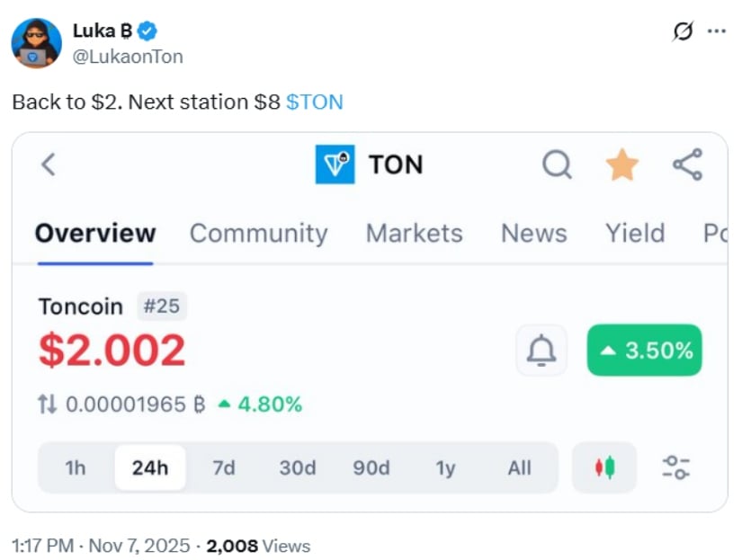
Task: Go to the Yield tab
Action: coord(635,234)
